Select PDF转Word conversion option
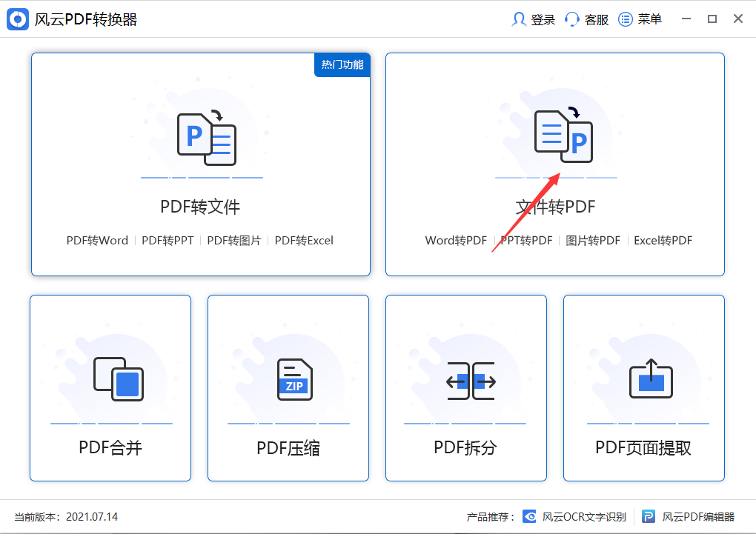This screenshot has width=756, height=534. pos(96,240)
